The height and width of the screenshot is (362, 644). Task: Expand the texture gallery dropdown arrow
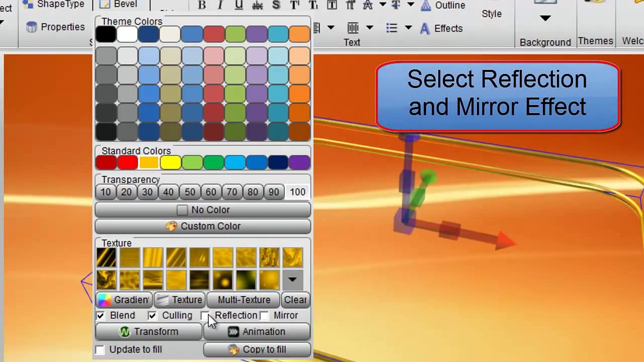[292, 280]
